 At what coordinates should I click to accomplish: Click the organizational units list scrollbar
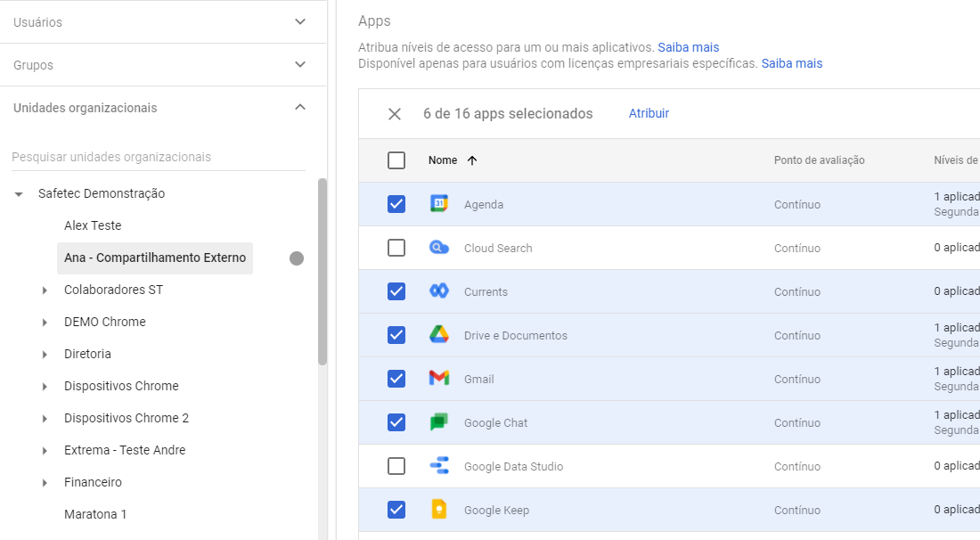(x=323, y=271)
